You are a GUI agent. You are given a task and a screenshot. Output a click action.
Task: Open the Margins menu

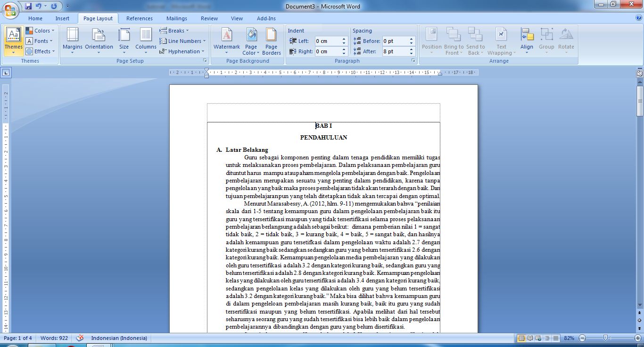[x=73, y=41]
